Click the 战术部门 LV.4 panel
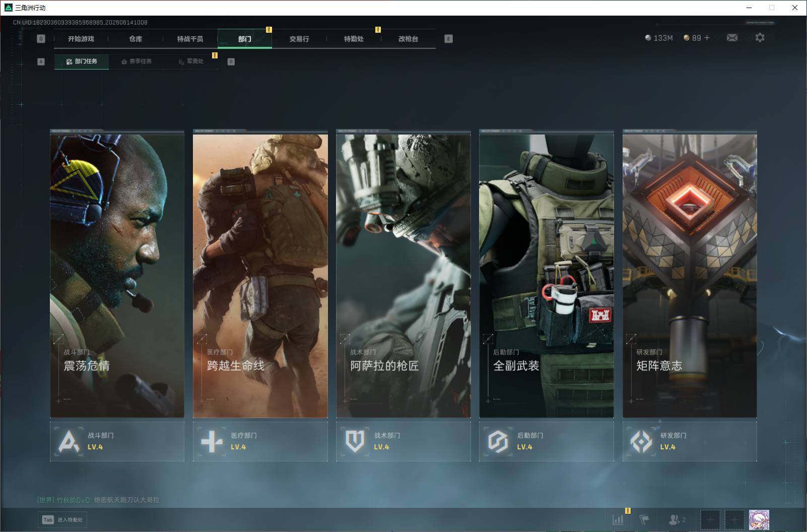Viewport: 807px width, 532px height. [403, 441]
